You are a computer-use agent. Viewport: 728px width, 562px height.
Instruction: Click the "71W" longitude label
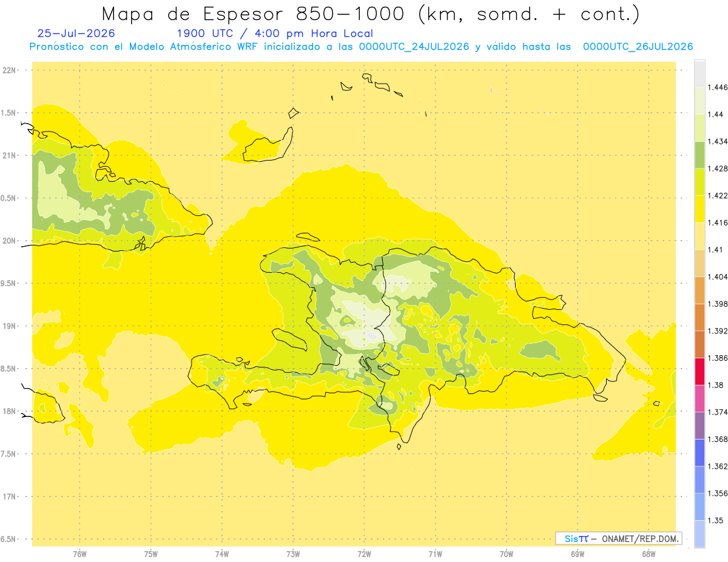coord(435,554)
